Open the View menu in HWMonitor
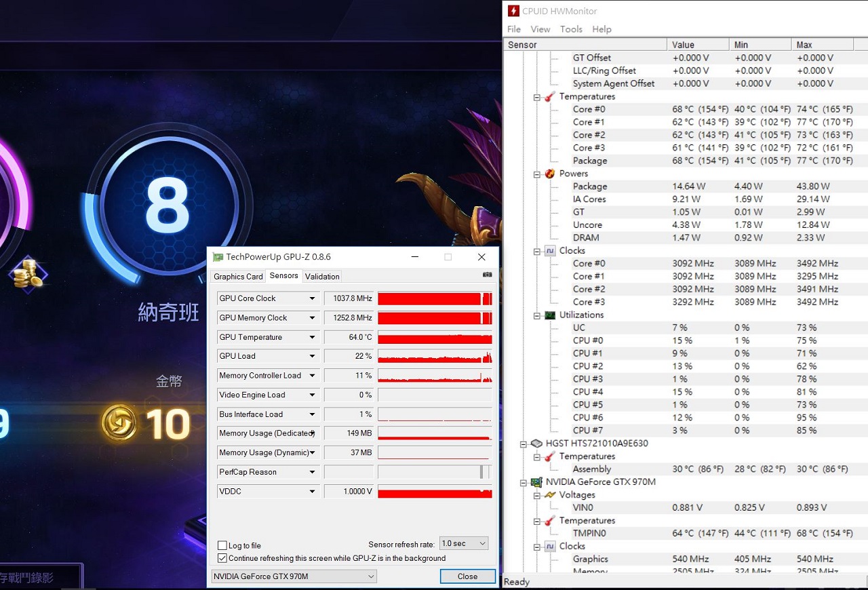This screenshot has height=590, width=868. point(540,29)
